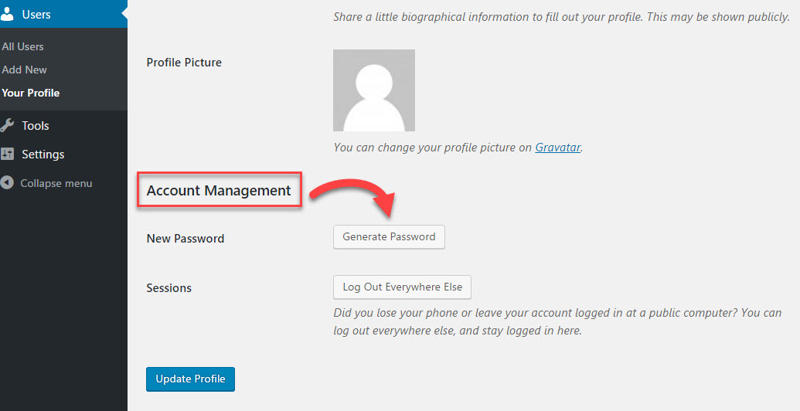Click the default profile picture avatar

(374, 91)
